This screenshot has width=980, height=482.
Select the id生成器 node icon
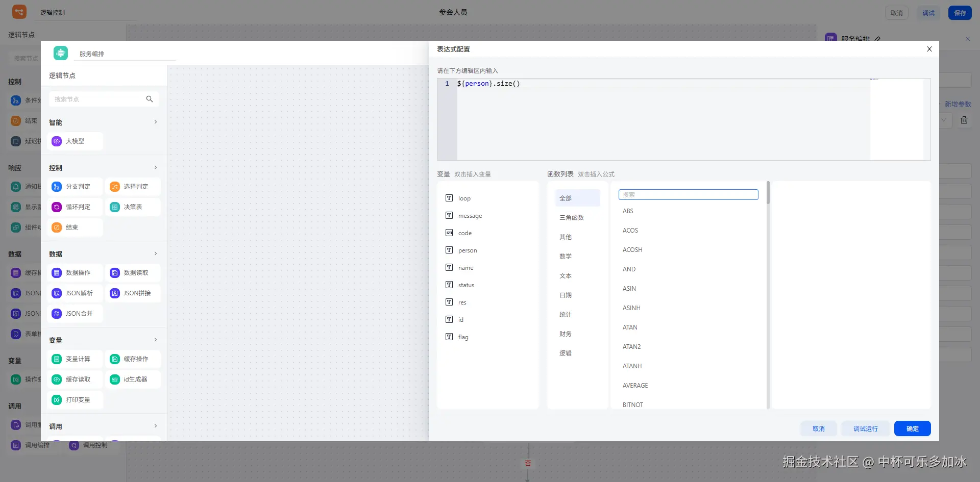click(115, 379)
